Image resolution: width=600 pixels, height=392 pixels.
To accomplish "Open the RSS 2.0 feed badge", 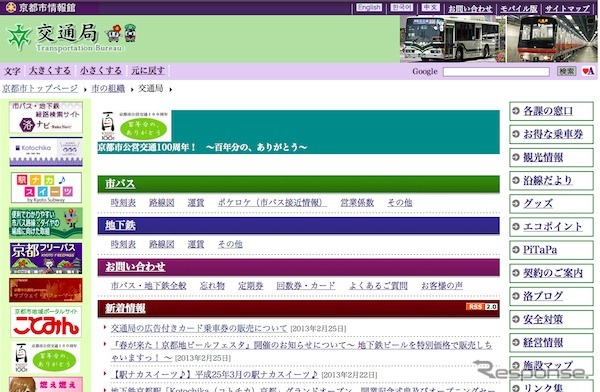I will point(482,307).
